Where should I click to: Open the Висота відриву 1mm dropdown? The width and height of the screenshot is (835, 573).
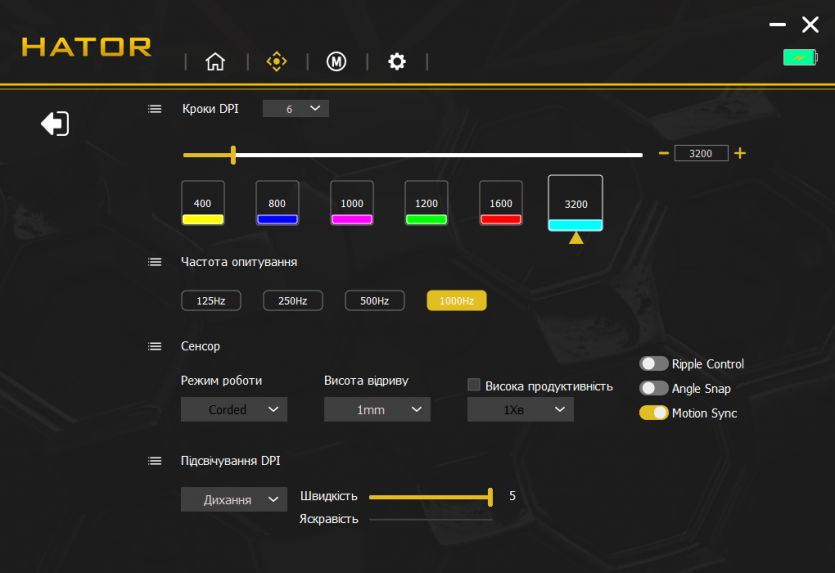click(377, 409)
